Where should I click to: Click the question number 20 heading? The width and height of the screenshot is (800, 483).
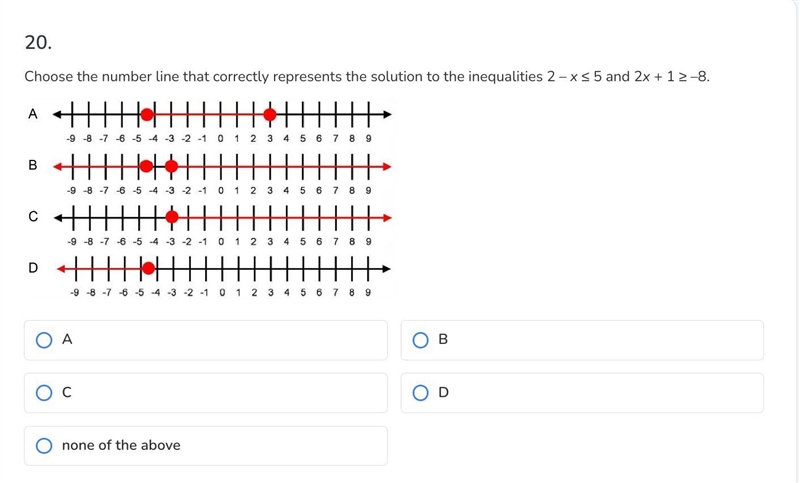(x=38, y=42)
